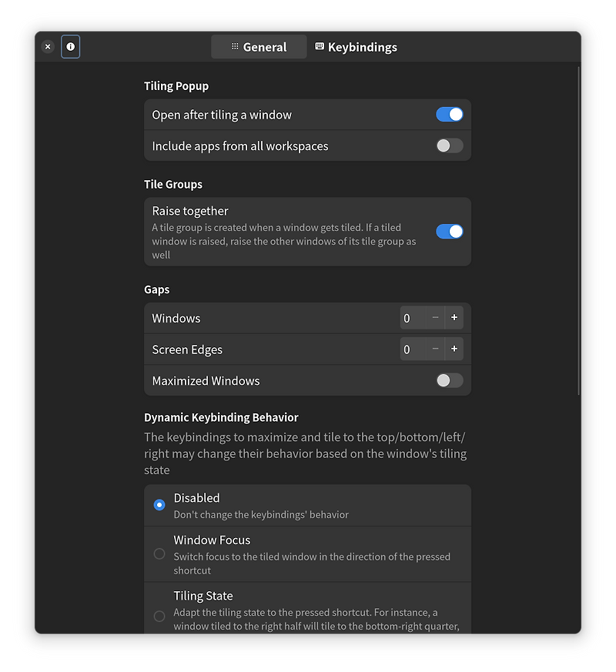Click the plus icon for Screen Edges gap
The image size is (616, 672).
click(x=454, y=349)
